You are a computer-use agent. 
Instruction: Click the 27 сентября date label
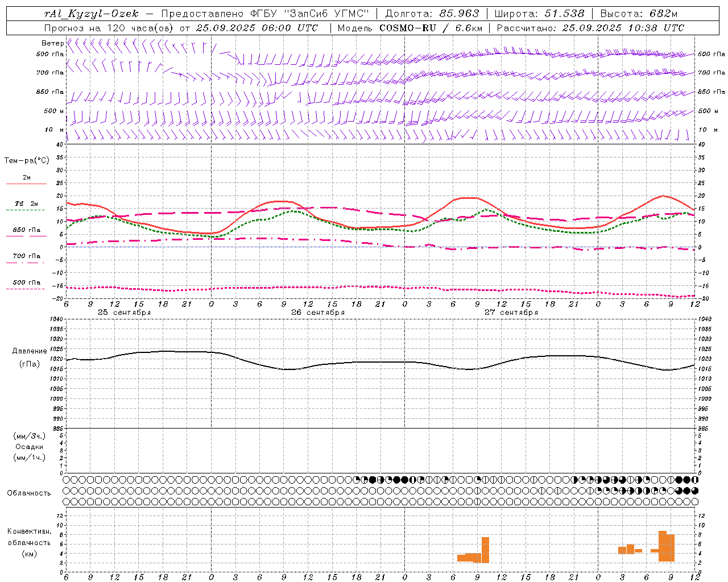(x=511, y=313)
